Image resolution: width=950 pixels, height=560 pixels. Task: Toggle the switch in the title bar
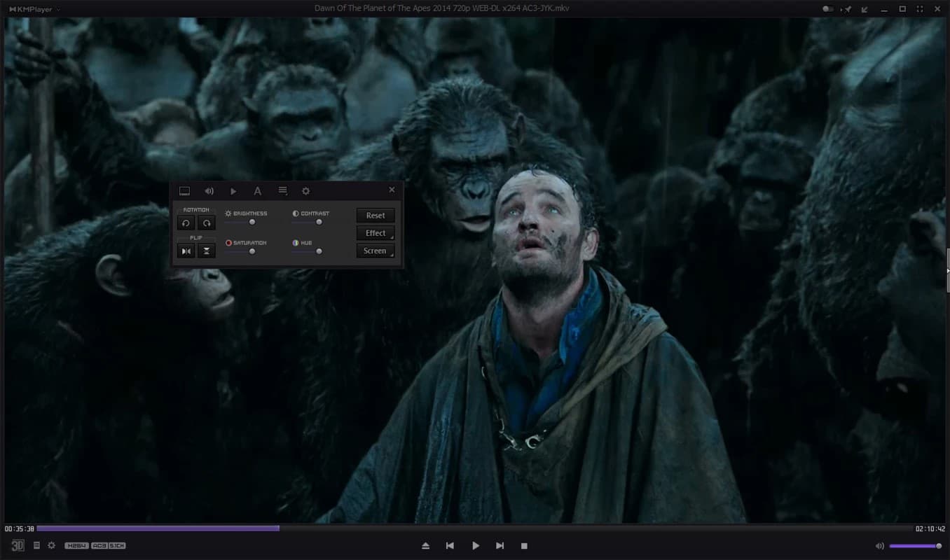(828, 9)
